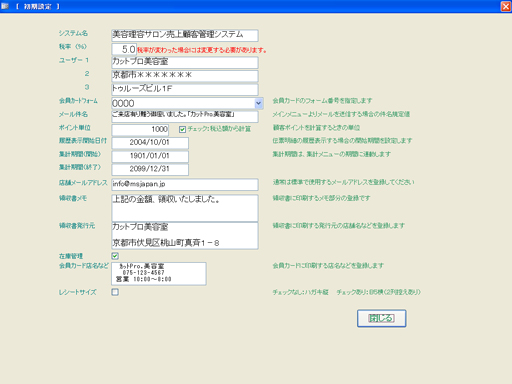Open the 会員カードフォーム dropdown arrow

tap(259, 104)
